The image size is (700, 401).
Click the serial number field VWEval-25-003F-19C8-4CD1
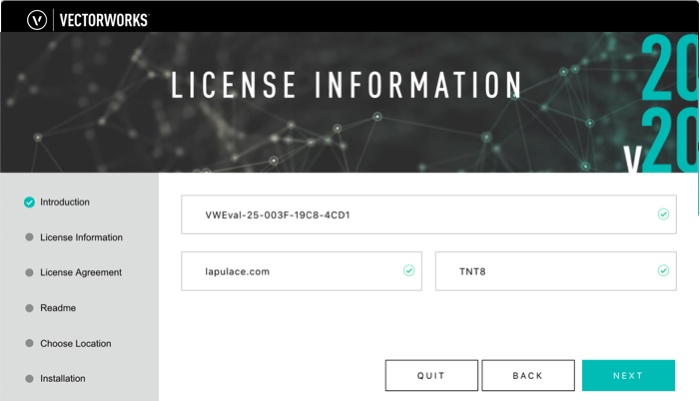(x=429, y=214)
